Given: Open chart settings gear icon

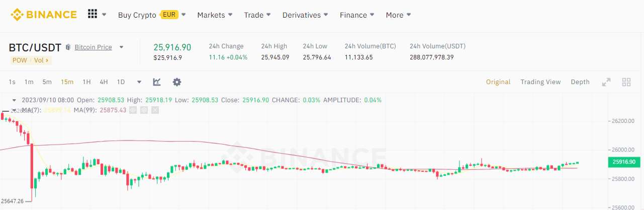Looking at the screenshot, I should click(x=177, y=82).
